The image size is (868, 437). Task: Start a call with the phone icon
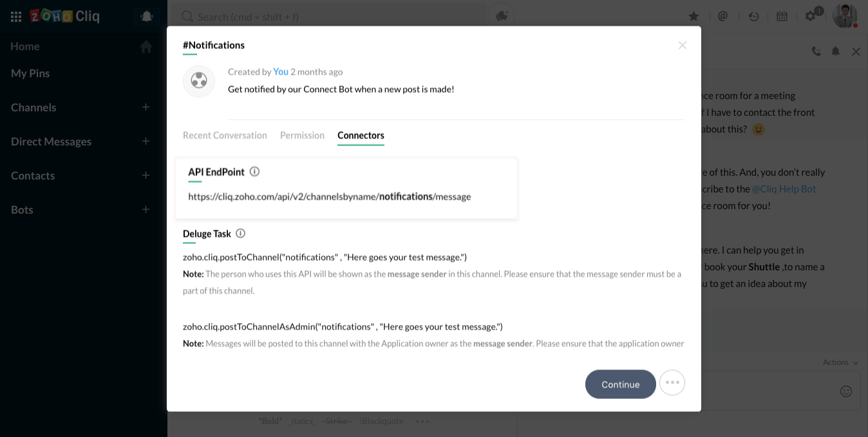tap(816, 51)
